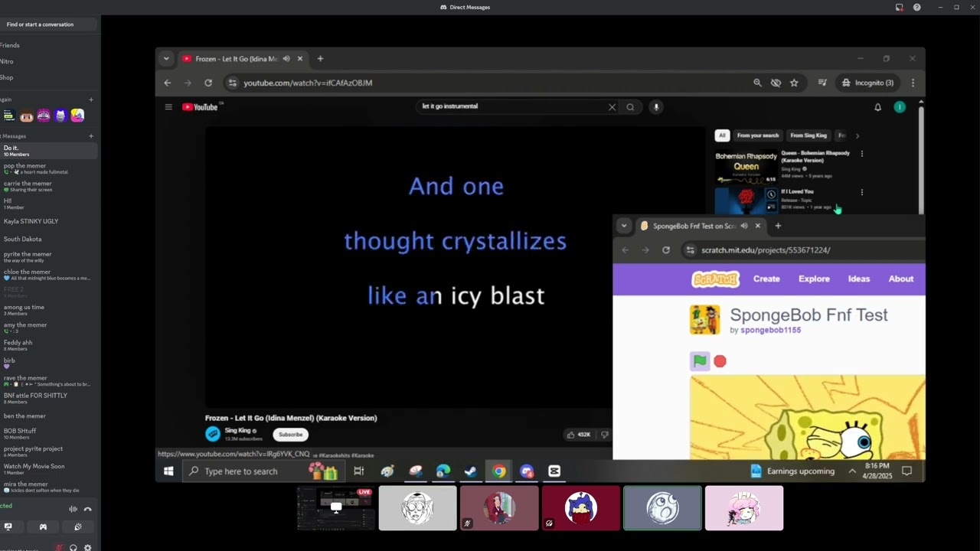Stop the Scratch project with red button

coord(720,361)
